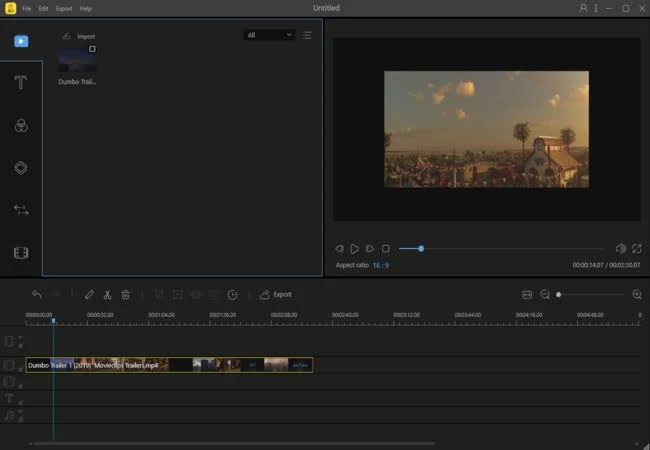Split the clip with scissors icon
Screen dimensions: 650x450
click(x=107, y=295)
